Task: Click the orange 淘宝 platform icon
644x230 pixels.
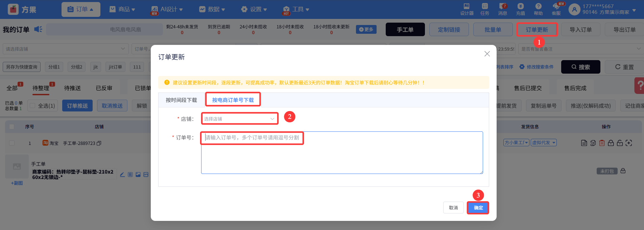Action: pos(45,143)
